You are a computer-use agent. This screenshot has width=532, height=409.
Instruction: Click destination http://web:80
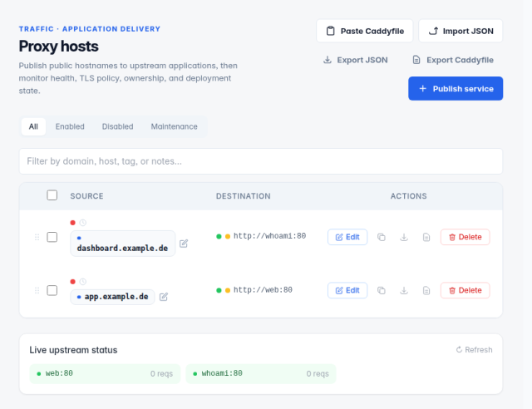263,290
